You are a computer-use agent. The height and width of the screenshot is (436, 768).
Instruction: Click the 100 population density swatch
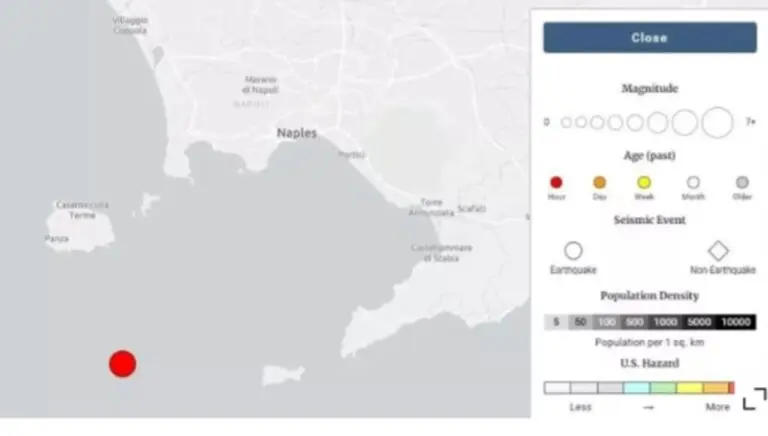coord(607,322)
